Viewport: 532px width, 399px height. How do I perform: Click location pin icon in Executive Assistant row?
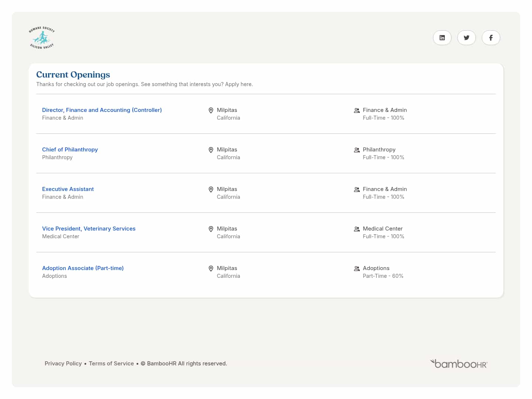(211, 190)
